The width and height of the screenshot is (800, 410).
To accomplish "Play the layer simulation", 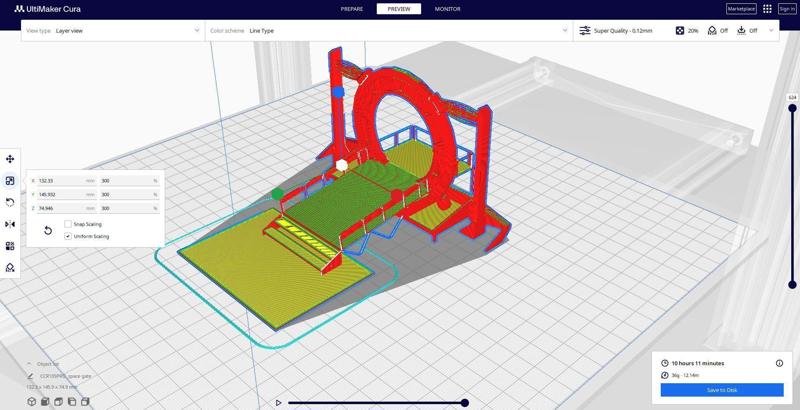I will coord(278,403).
